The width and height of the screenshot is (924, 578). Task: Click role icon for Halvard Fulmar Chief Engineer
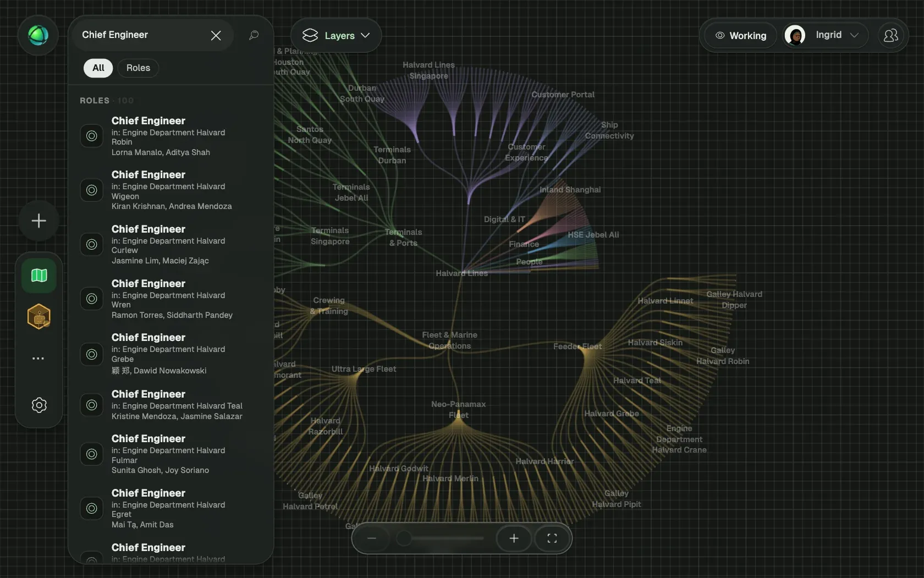(92, 454)
